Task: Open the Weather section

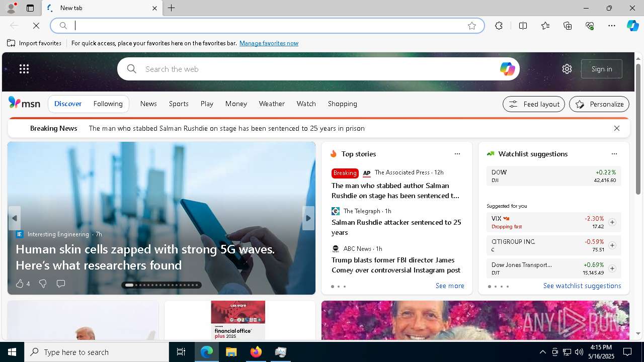Action: pyautogui.click(x=272, y=104)
